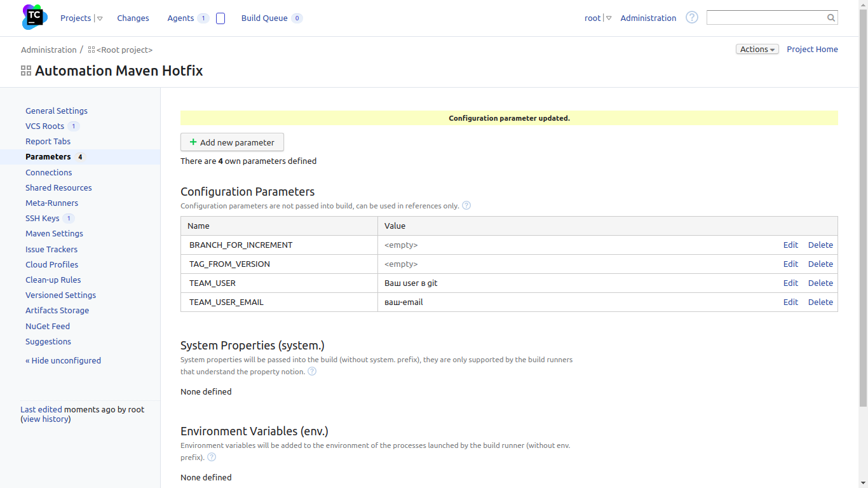
Task: Click the agents status icon beside Agents
Action: tap(220, 18)
